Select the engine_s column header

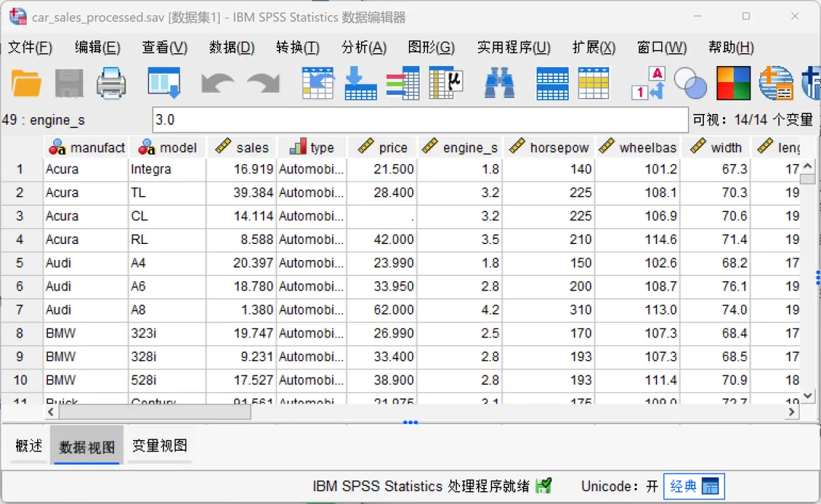tap(460, 147)
